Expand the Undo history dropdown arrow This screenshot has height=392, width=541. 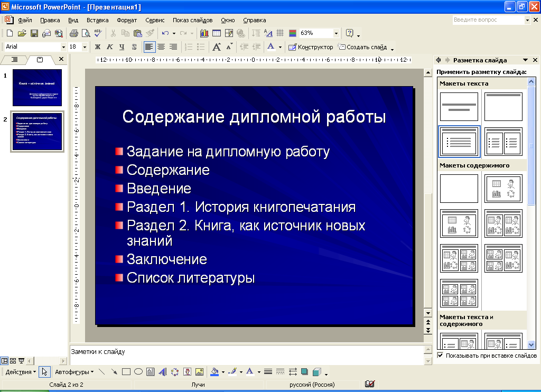tap(174, 33)
